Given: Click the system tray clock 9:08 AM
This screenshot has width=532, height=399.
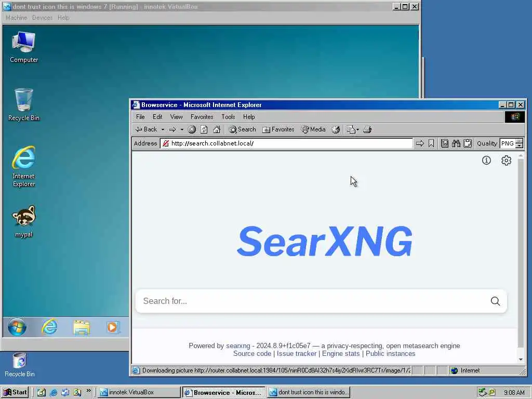Looking at the screenshot, I should pos(514,393).
